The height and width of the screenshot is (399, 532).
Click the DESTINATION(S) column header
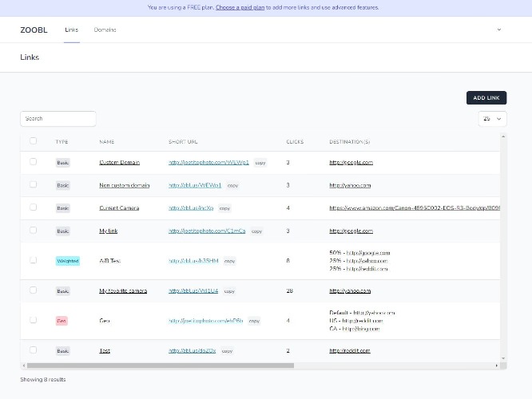point(349,142)
